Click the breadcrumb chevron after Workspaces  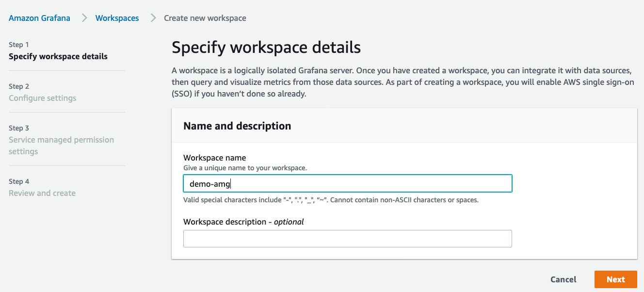tap(153, 18)
